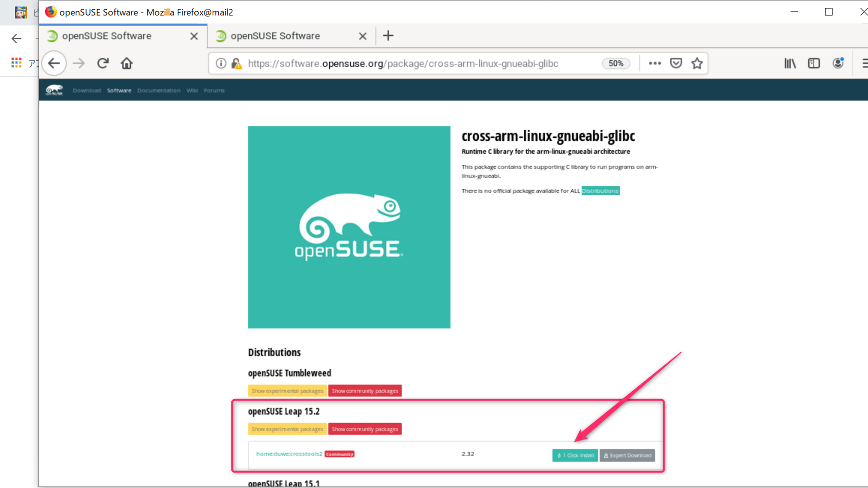868x488 pixels.
Task: Open Download in site navigation
Action: click(87, 90)
